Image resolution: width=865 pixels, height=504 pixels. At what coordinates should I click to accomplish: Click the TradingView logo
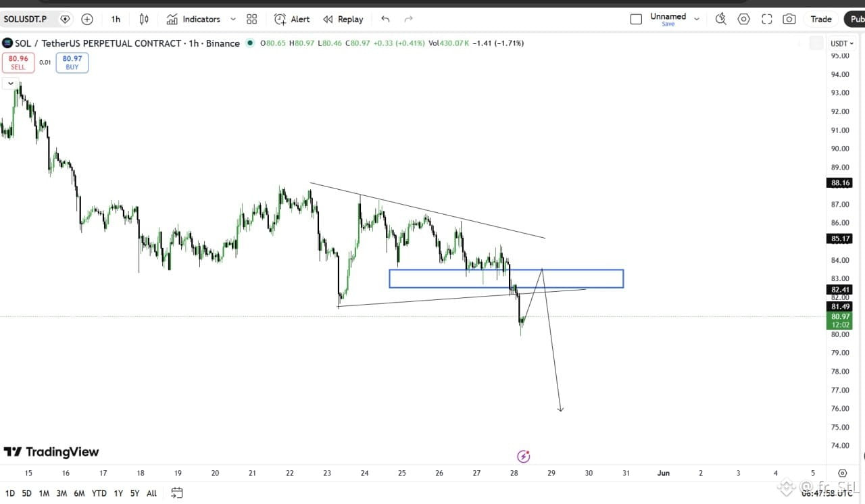coord(51,452)
